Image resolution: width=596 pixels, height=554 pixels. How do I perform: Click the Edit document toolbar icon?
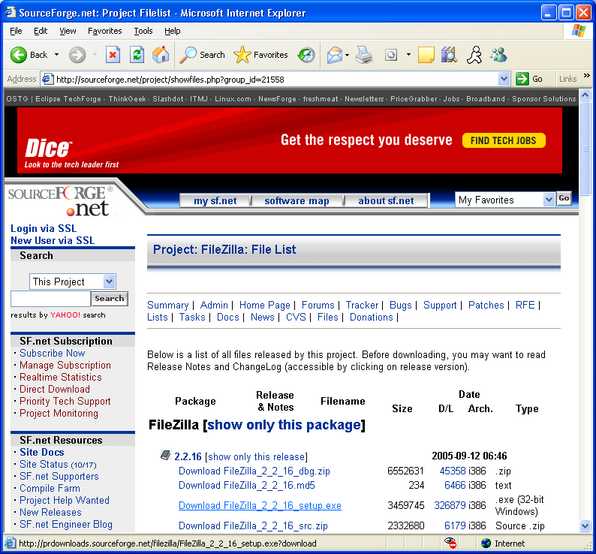391,55
